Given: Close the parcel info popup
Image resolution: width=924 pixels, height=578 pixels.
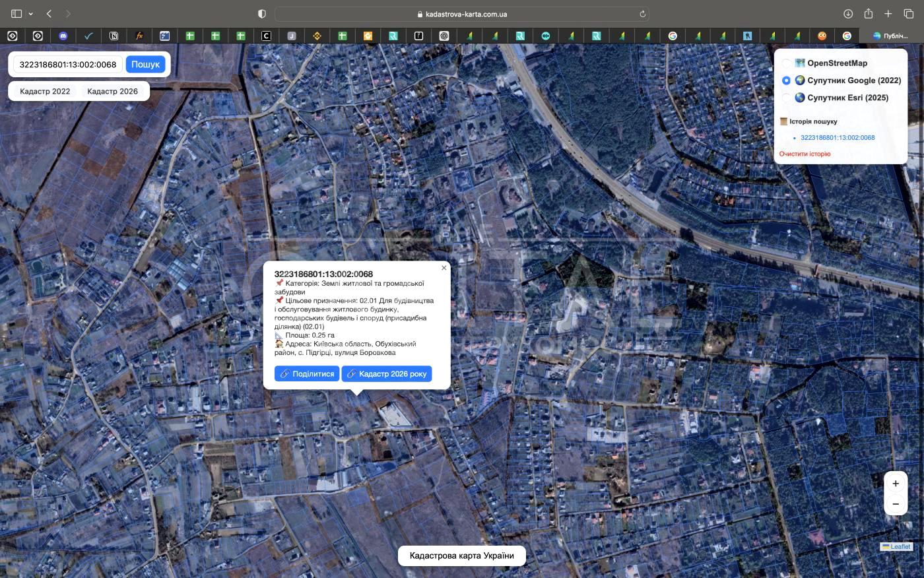Looking at the screenshot, I should click(444, 268).
